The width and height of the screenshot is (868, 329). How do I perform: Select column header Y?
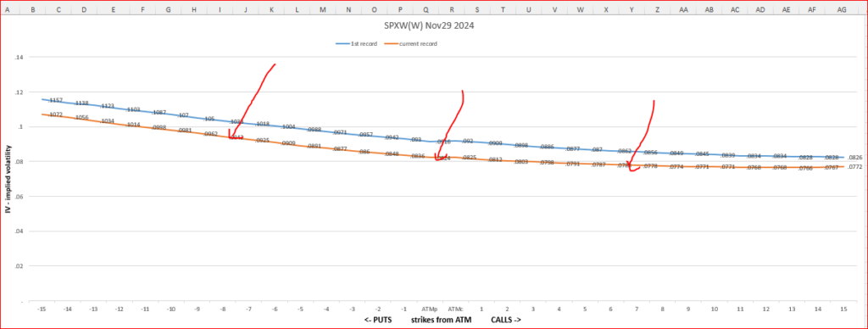tap(632, 9)
